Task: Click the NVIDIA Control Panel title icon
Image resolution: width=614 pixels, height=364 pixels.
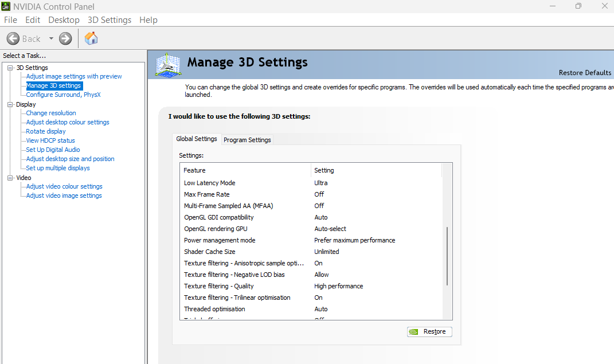Action: [6, 6]
